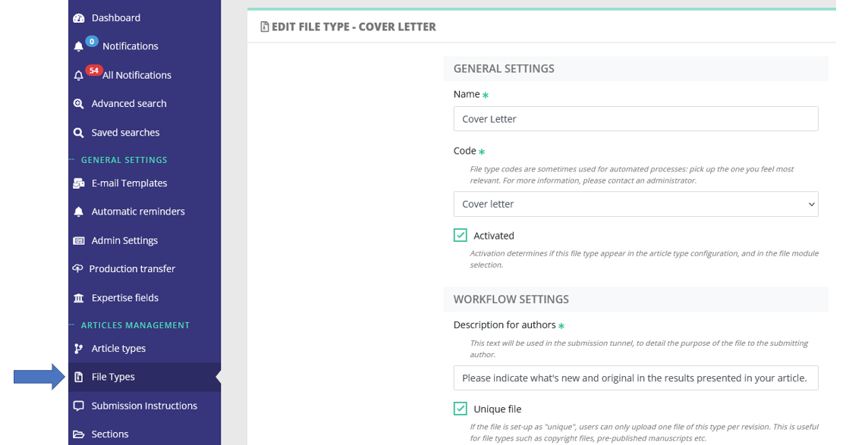Image resolution: width=868 pixels, height=445 pixels.
Task: Go to Submission Instructions
Action: click(x=144, y=406)
